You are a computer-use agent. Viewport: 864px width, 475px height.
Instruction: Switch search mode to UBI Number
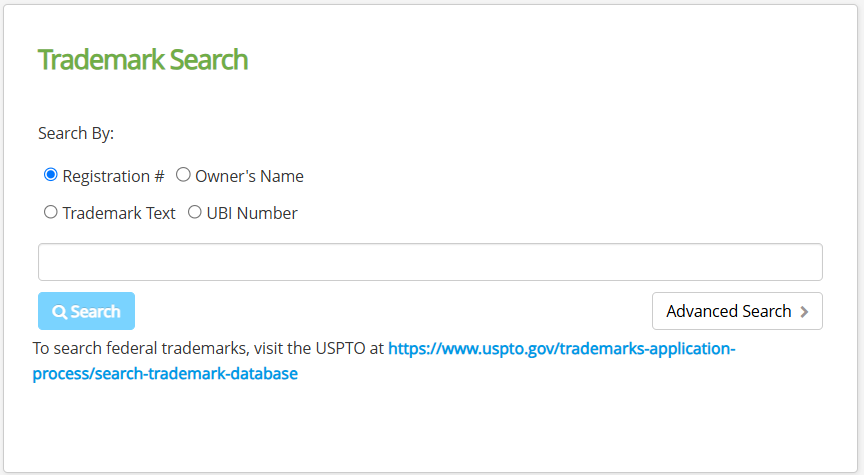[195, 212]
